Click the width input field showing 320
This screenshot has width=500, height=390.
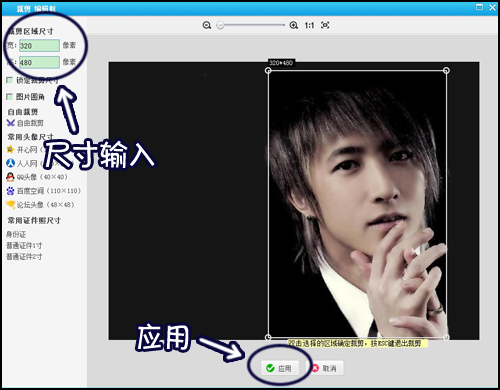[39, 46]
